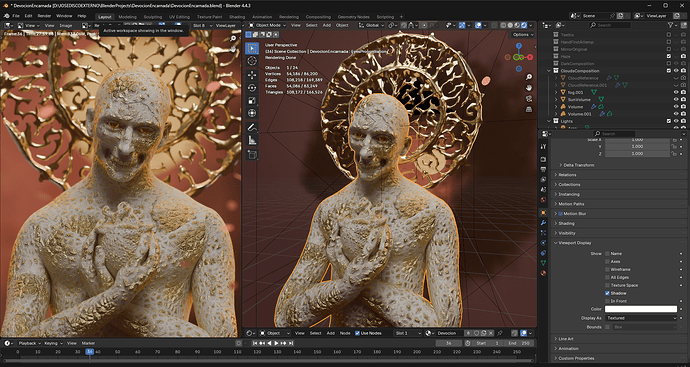Open the Modifiers properties tab (wrench)
The image size is (690, 367).
click(543, 223)
